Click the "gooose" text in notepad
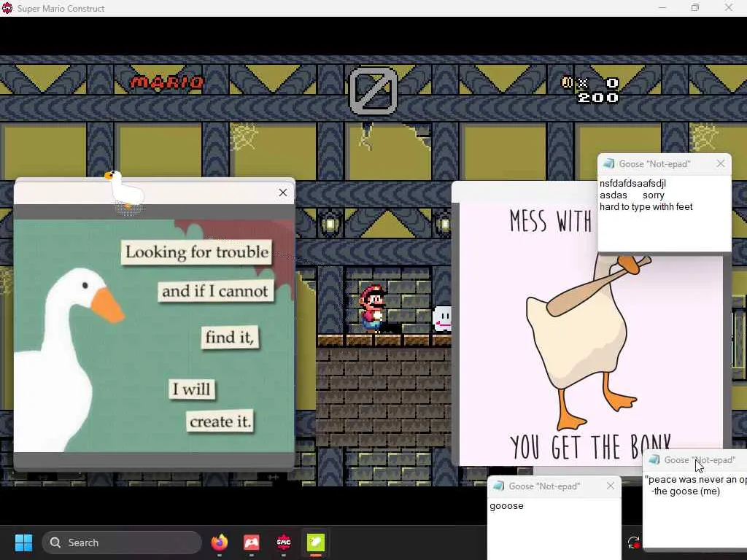The image size is (747, 560). click(506, 506)
